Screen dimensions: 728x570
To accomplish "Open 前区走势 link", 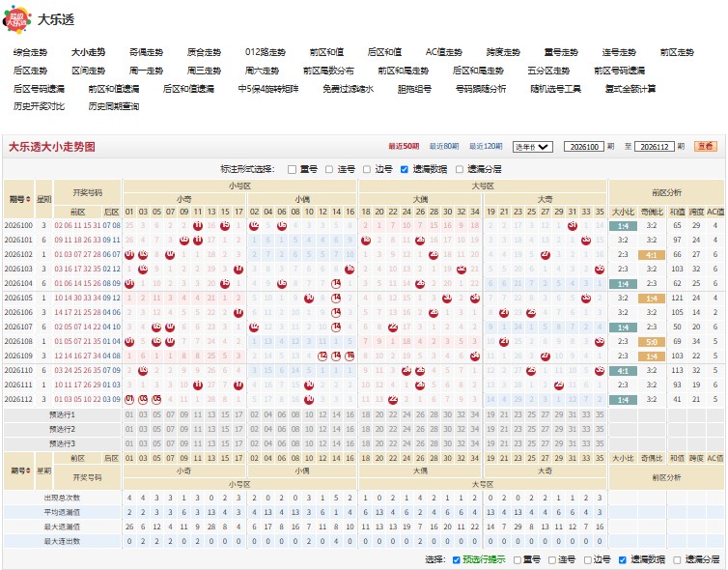I will [677, 52].
